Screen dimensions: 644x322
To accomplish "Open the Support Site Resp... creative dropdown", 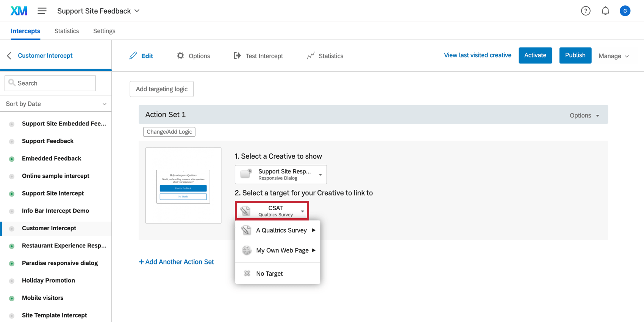I will pyautogui.click(x=281, y=174).
